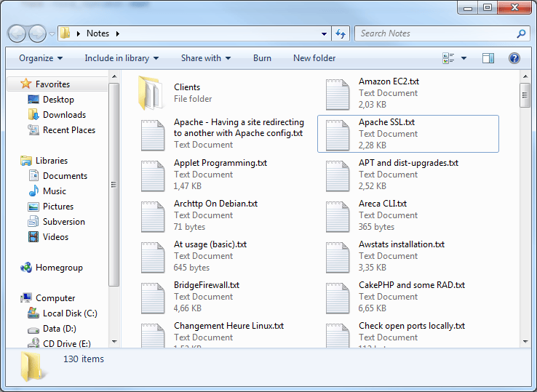Image resolution: width=537 pixels, height=392 pixels.
Task: Select Libraries in the navigation pane
Action: (x=52, y=161)
